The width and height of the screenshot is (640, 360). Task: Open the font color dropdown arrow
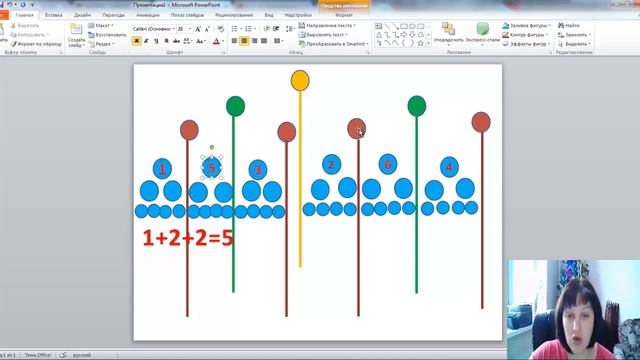point(223,41)
